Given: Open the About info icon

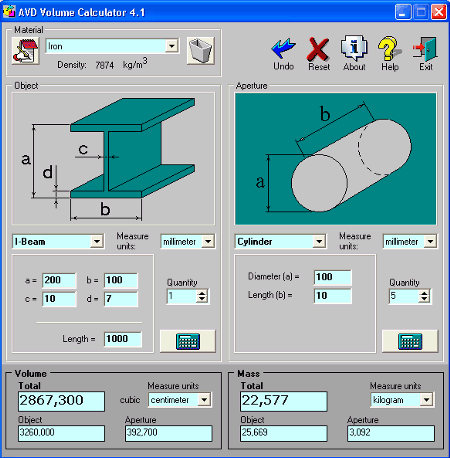Looking at the screenshot, I should (x=354, y=48).
